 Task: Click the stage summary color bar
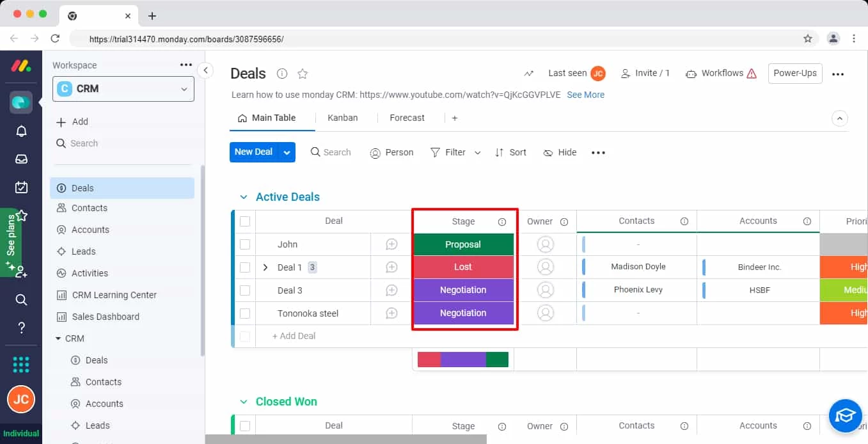[463, 360]
